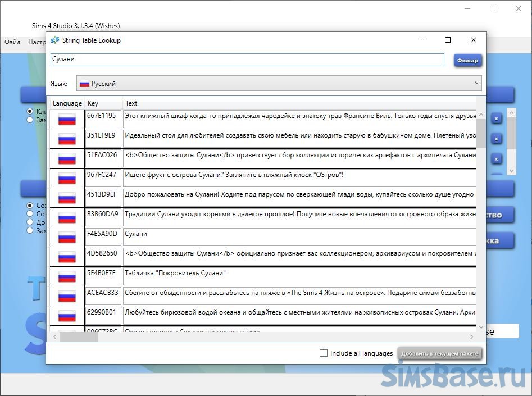532x396 pixels.
Task: Click the Добавить в текущем пакете button
Action: pos(440,353)
